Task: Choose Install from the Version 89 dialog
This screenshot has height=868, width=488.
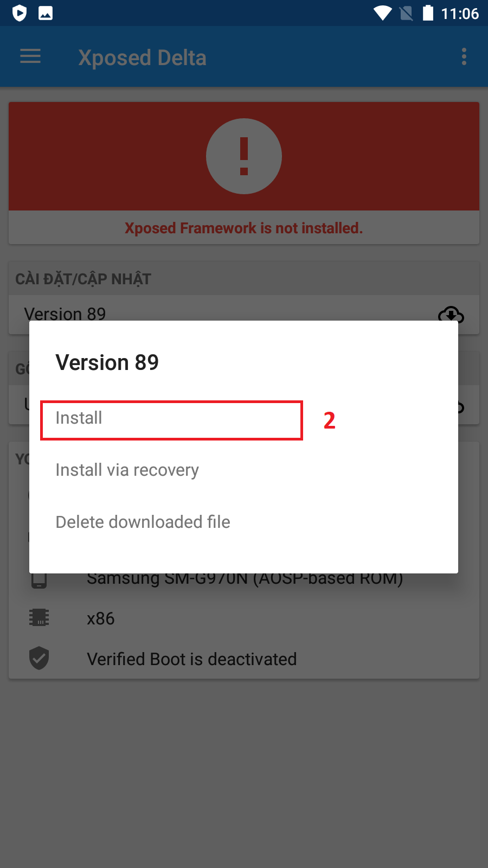Action: [79, 418]
